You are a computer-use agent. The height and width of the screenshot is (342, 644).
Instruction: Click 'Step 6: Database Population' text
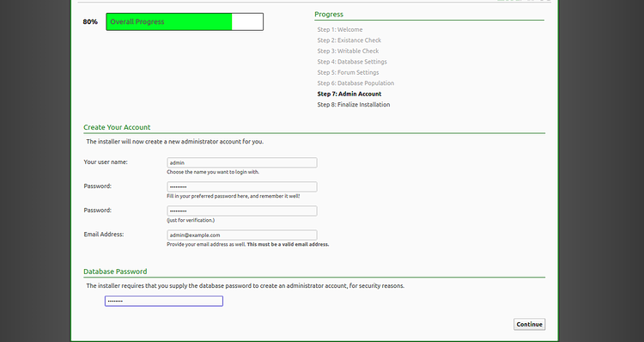[x=355, y=83]
